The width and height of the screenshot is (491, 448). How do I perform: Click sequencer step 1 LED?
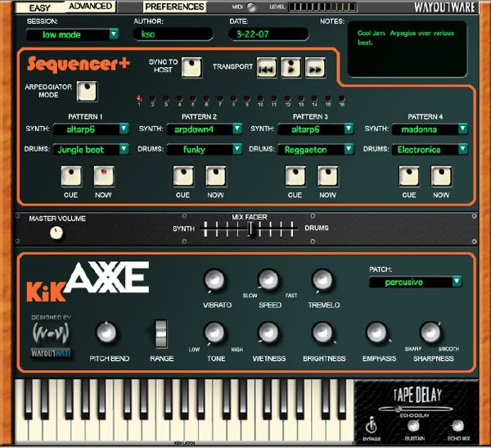pyautogui.click(x=139, y=98)
